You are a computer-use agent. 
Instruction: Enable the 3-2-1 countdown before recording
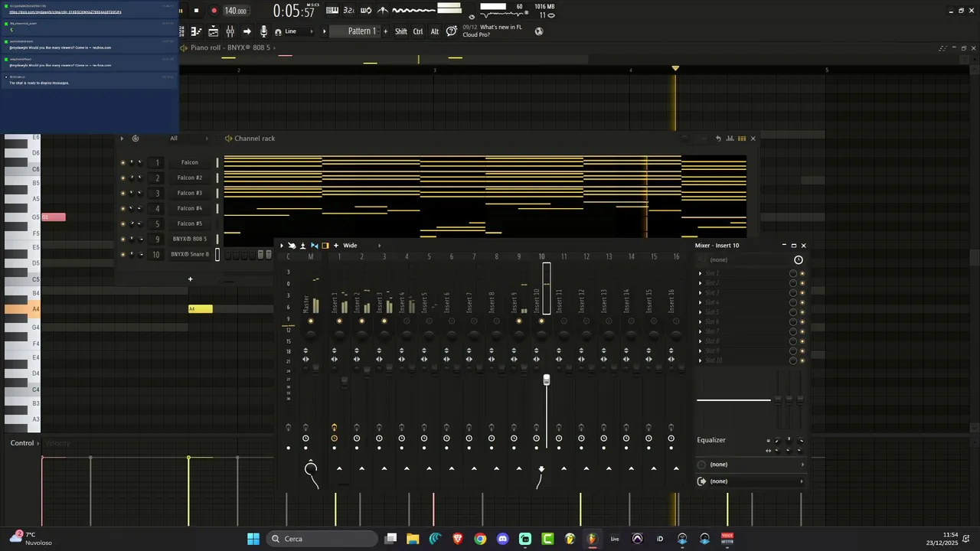point(349,10)
